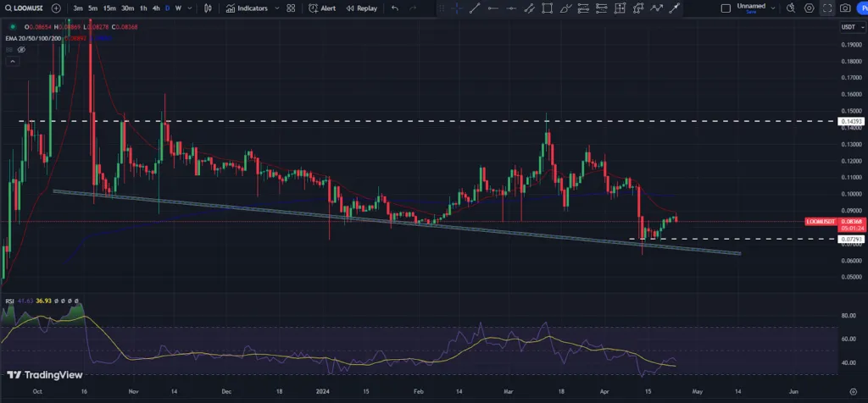Change chart to 4h timeframe
Screen dimensions: 868x403
point(156,8)
